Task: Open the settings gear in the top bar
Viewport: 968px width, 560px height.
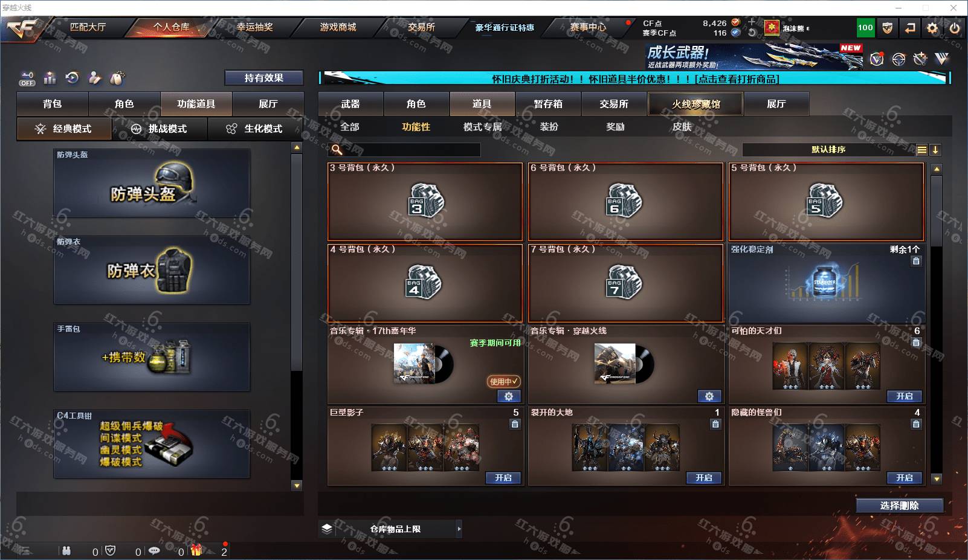Action: click(x=932, y=28)
